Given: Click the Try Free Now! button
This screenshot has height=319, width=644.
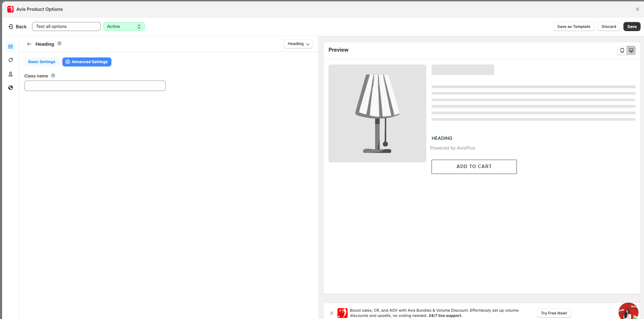Looking at the screenshot, I should 553,313.
